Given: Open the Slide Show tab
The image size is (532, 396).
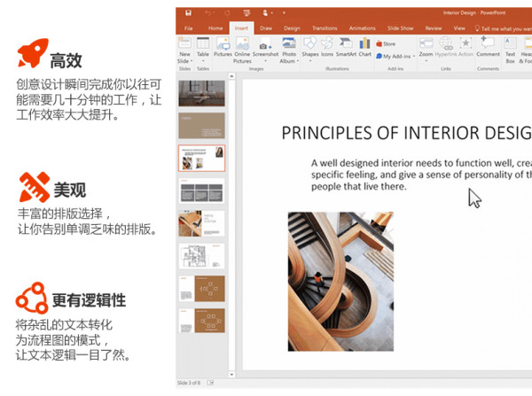Looking at the screenshot, I should coord(401,28).
